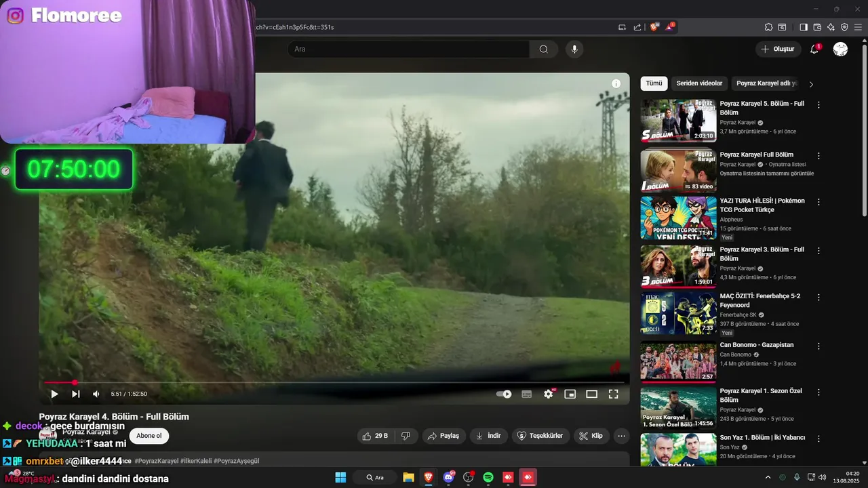This screenshot has width=868, height=488.
Task: Click the Brave Shields lion icon
Action: [654, 27]
